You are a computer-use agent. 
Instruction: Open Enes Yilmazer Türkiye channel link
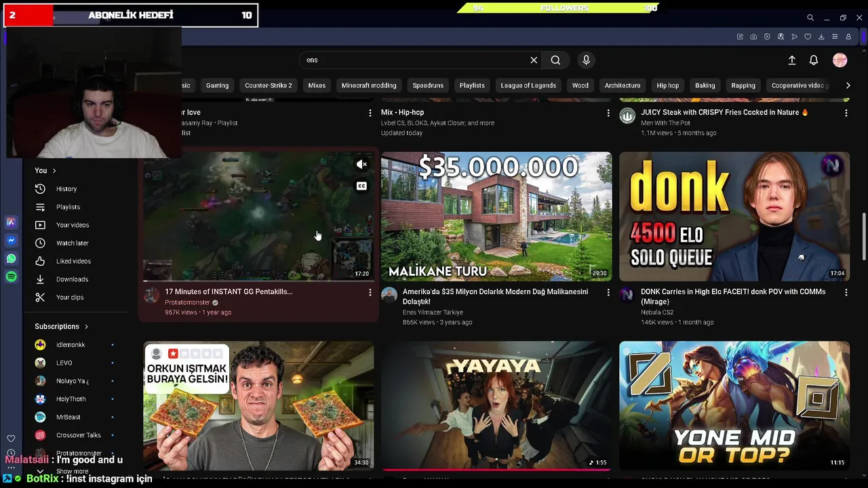(433, 312)
